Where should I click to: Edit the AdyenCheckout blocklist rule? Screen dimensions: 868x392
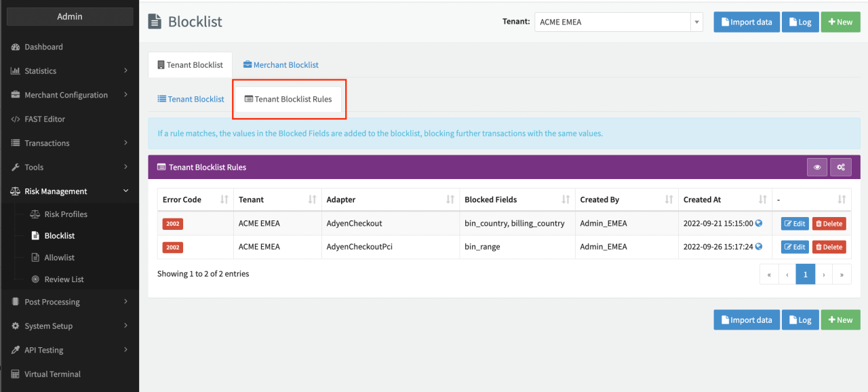[x=795, y=224]
